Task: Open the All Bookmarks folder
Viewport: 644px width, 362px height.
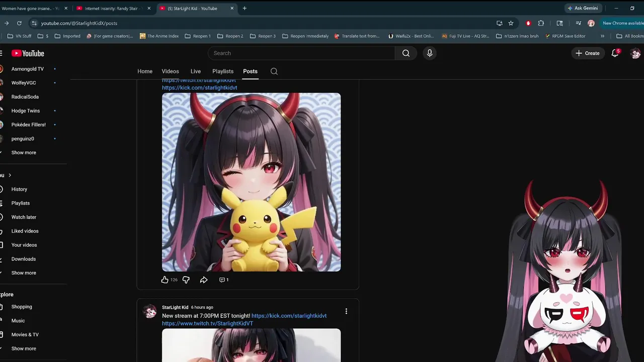Action: (629, 36)
